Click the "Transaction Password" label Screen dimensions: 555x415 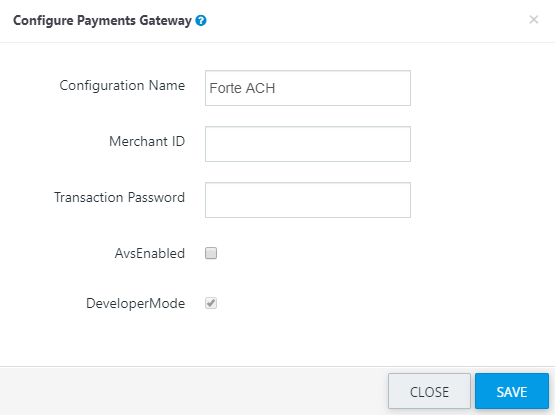(x=120, y=197)
